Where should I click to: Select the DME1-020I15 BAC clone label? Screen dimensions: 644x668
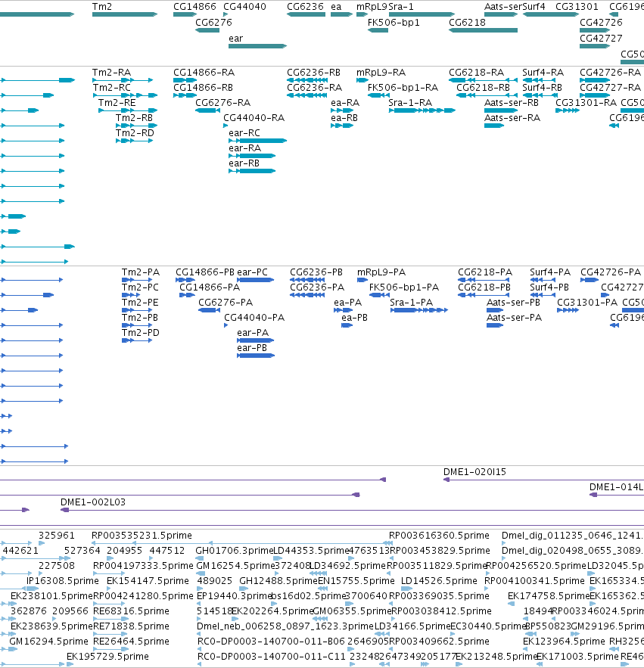click(474, 472)
